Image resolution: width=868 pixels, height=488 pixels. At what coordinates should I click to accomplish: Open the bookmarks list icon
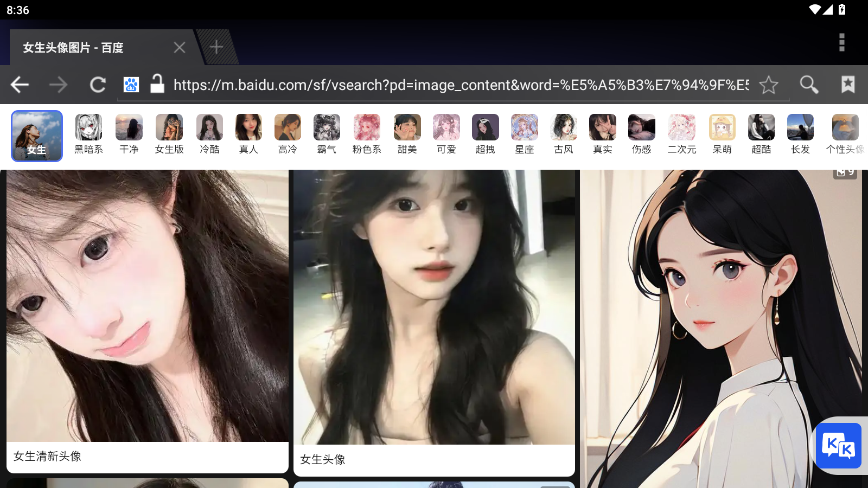click(x=847, y=85)
